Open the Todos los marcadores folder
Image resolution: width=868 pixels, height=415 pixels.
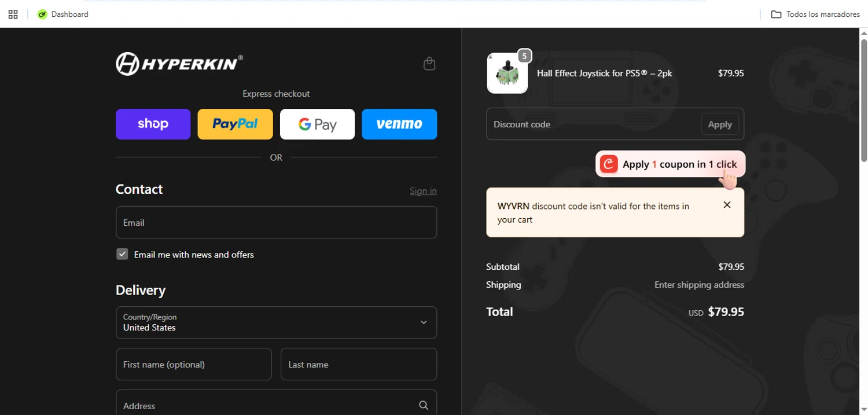pos(815,14)
